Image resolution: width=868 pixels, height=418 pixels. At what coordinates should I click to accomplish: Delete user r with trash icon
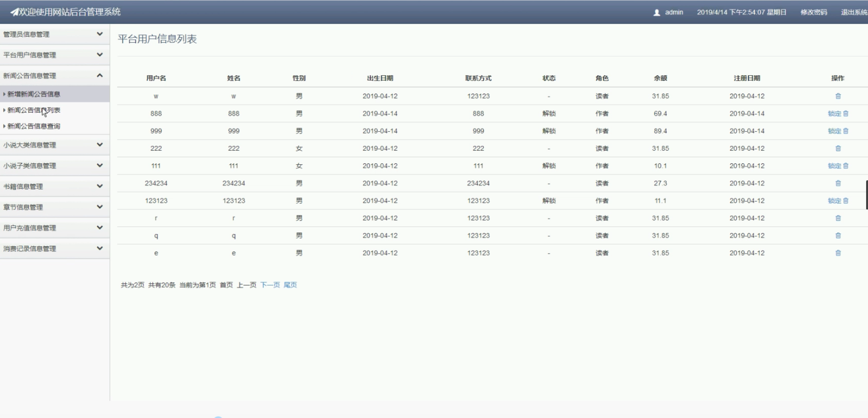(838, 218)
